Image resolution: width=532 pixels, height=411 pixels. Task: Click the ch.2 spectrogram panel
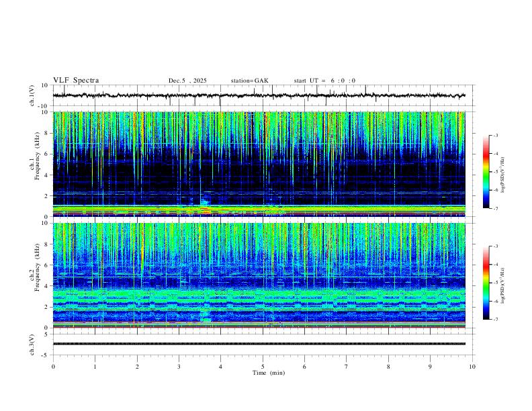click(259, 275)
